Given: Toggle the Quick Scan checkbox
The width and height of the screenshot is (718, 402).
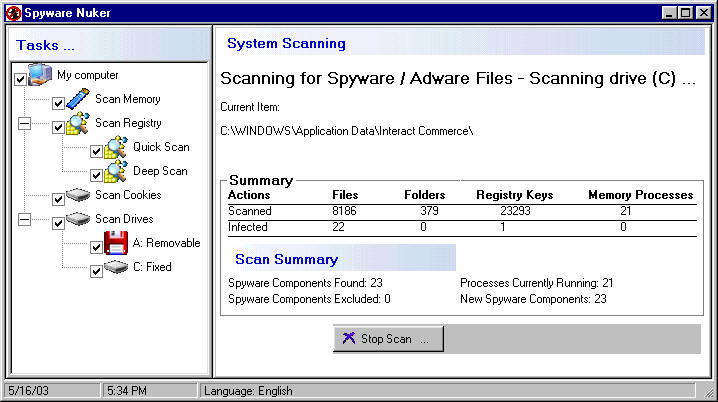Looking at the screenshot, I should click(96, 151).
